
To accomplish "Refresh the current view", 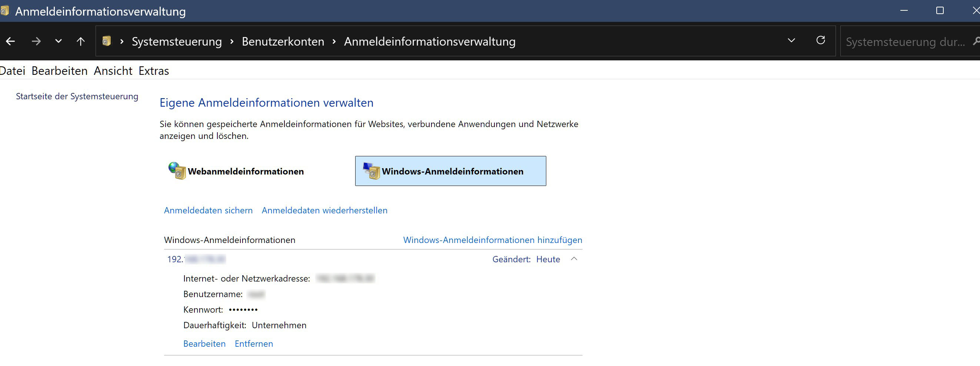I will point(821,40).
